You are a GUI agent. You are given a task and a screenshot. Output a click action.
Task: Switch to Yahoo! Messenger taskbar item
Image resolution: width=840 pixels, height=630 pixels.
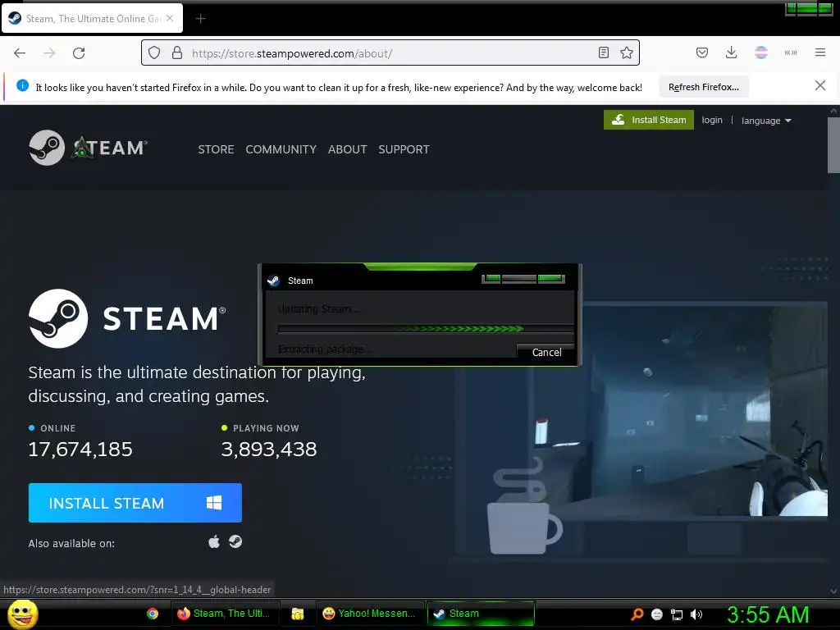click(x=370, y=614)
